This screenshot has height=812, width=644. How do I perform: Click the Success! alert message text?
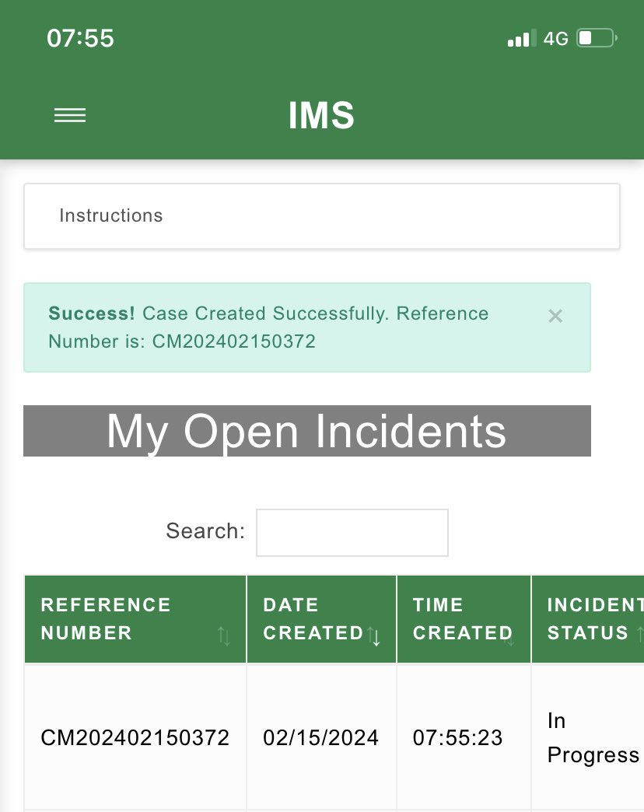click(268, 327)
